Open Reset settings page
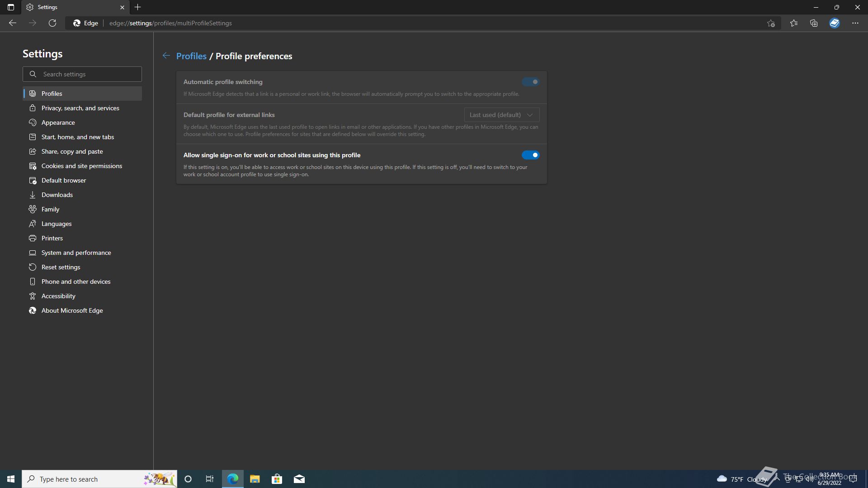 pos(83,267)
